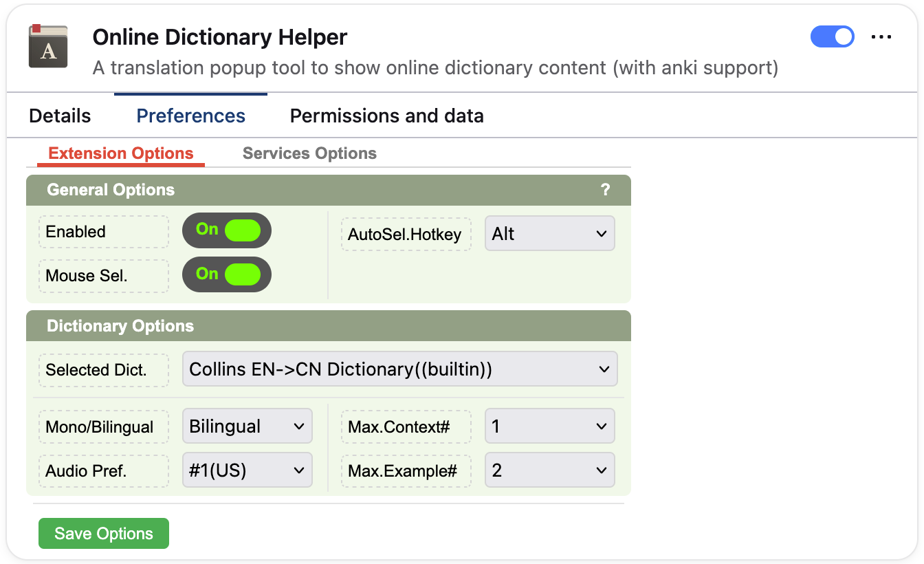Click the Dictionary Options header bar
Image resolution: width=924 pixels, height=564 pixels.
(x=329, y=326)
